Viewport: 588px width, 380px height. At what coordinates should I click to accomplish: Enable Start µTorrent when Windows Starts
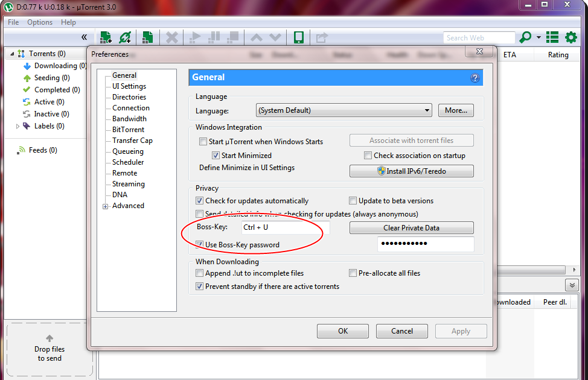pyautogui.click(x=203, y=142)
